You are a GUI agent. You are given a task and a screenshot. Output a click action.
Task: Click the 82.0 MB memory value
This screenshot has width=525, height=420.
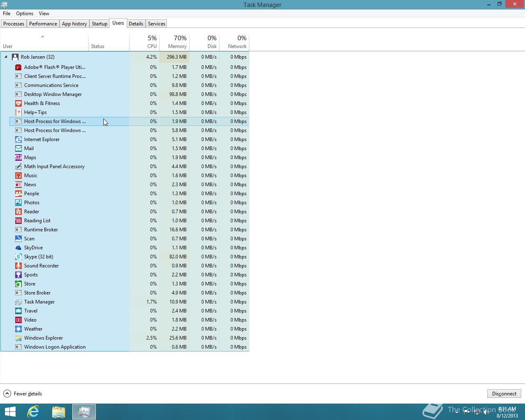pos(178,257)
